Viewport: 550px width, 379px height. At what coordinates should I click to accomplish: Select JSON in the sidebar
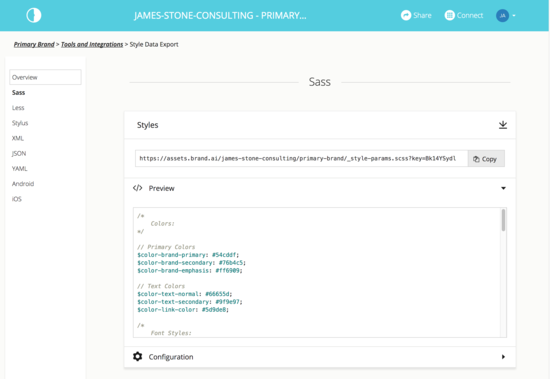pos(19,153)
